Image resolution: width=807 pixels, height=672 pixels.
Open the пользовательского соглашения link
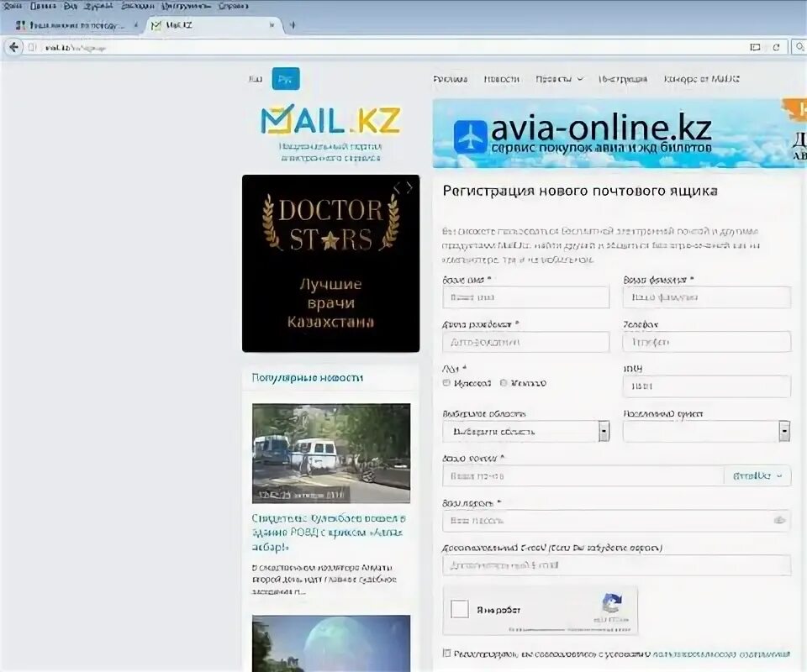click(x=722, y=654)
